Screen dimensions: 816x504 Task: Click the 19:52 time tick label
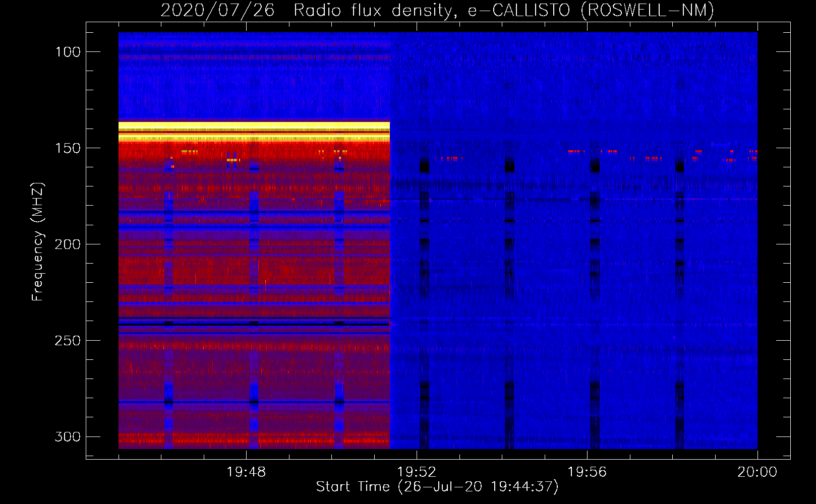click(417, 472)
